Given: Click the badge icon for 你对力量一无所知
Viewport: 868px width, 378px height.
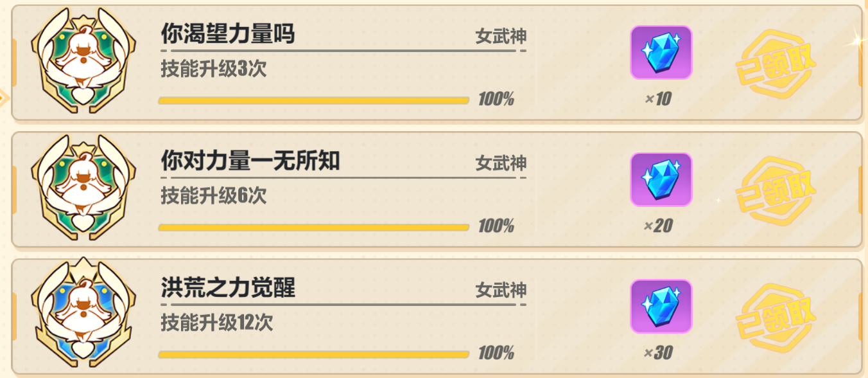Looking at the screenshot, I should point(83,188).
